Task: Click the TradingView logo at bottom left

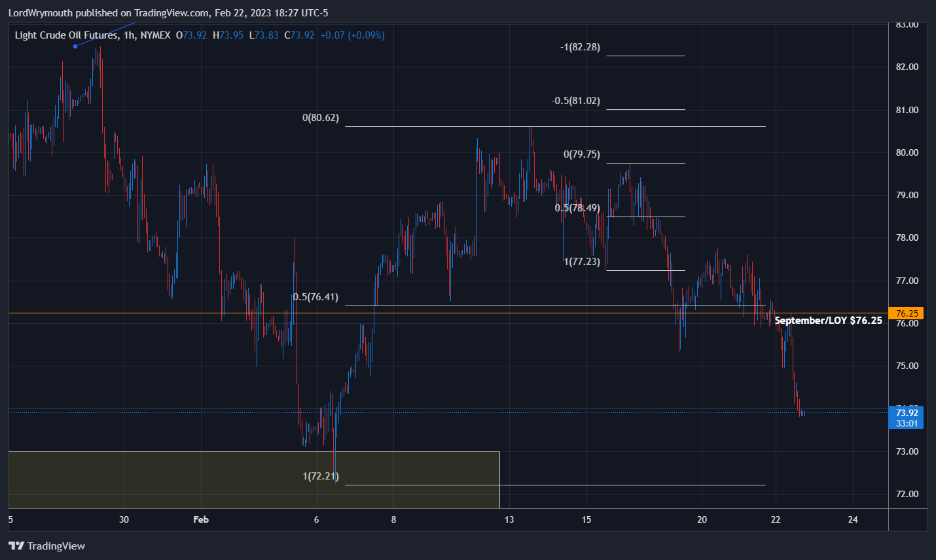Action: coord(46,546)
